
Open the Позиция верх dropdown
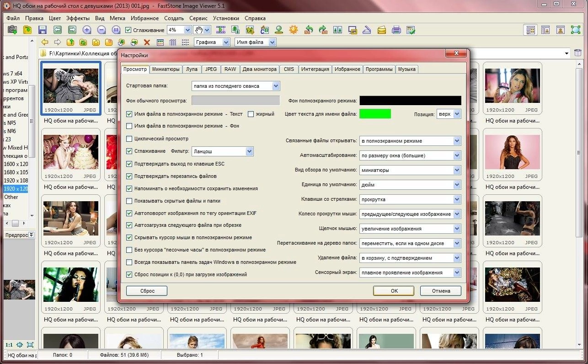point(449,114)
